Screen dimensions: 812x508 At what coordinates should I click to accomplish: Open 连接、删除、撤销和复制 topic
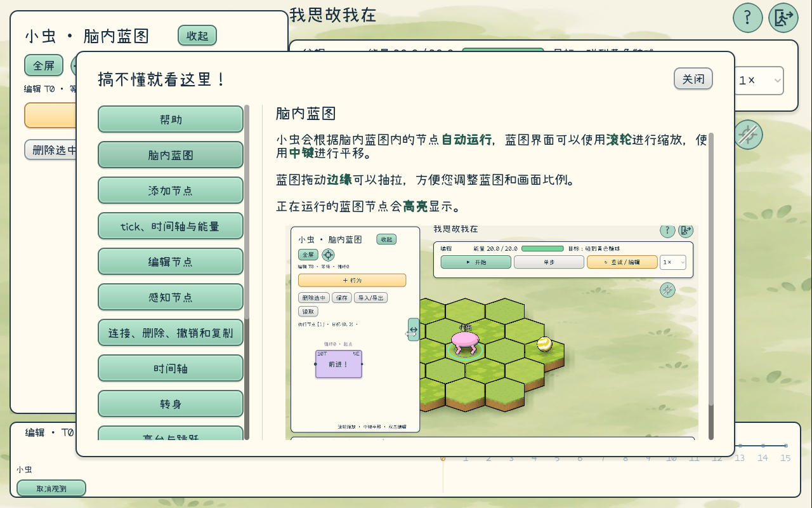point(171,333)
